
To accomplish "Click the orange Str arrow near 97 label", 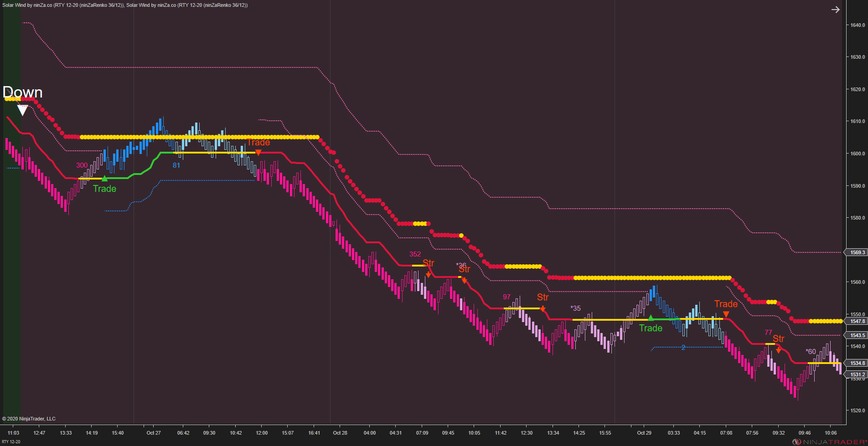I will 542,308.
